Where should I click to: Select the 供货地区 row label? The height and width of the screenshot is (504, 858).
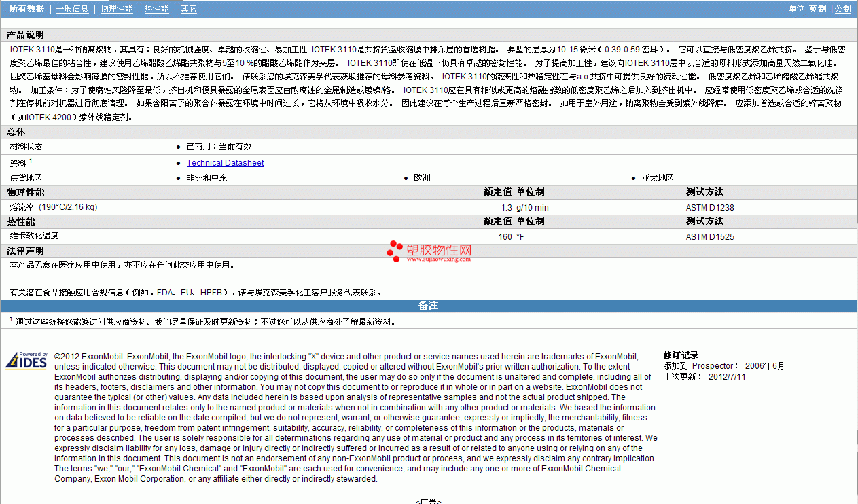click(26, 178)
